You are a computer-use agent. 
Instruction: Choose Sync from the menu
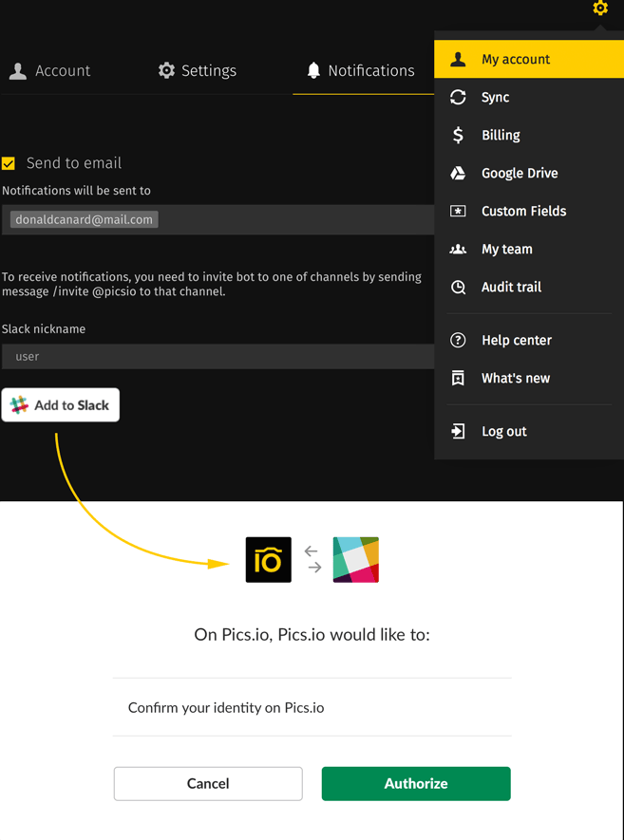pyautogui.click(x=529, y=97)
